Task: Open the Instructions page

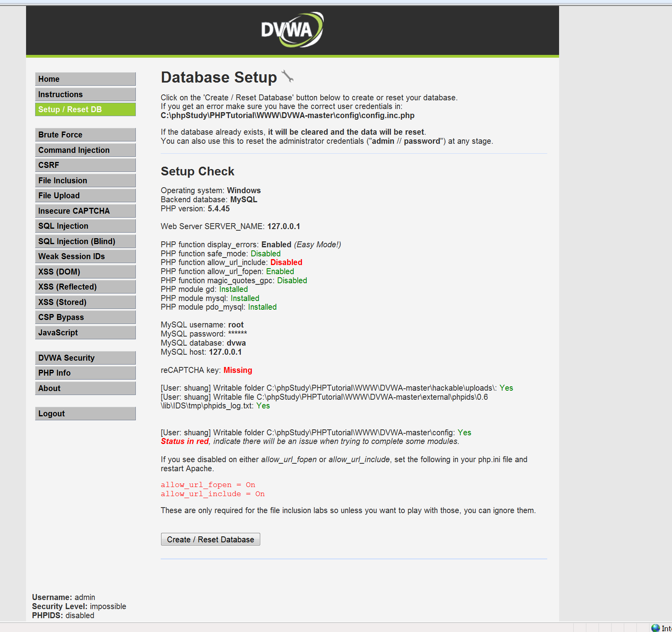Action: (85, 94)
